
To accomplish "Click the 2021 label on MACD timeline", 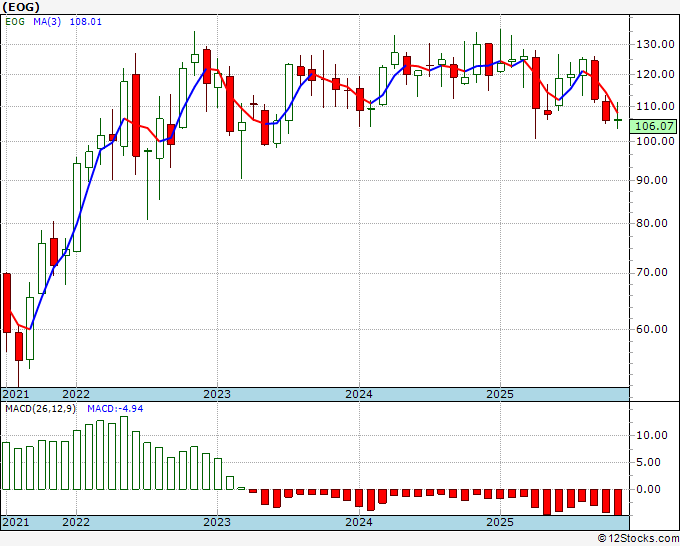I will [16, 522].
